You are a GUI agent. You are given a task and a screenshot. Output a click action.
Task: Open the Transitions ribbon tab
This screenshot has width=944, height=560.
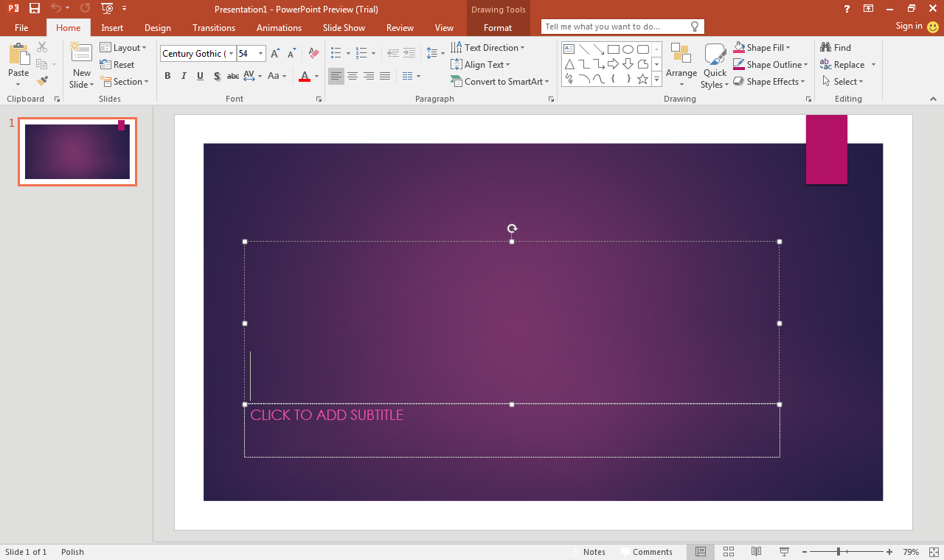pyautogui.click(x=213, y=28)
